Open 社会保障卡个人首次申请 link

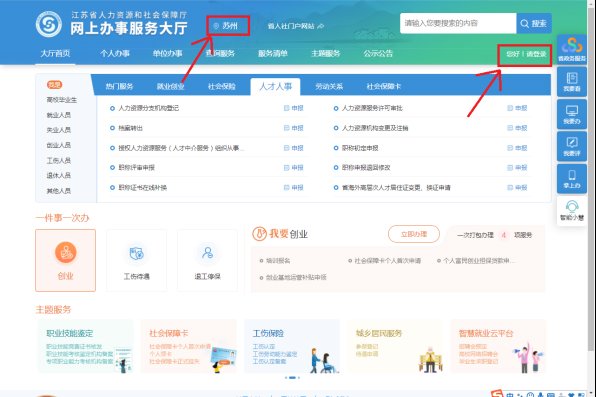(387, 260)
